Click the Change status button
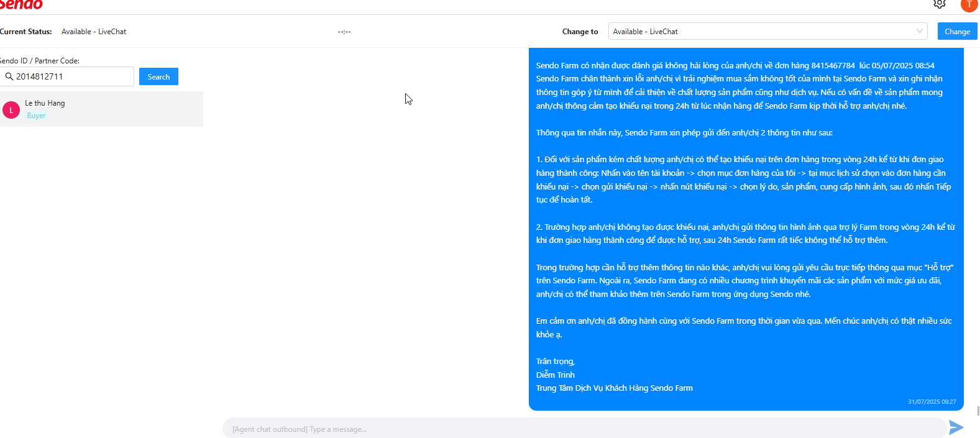This screenshot has width=980, height=438. tap(957, 31)
